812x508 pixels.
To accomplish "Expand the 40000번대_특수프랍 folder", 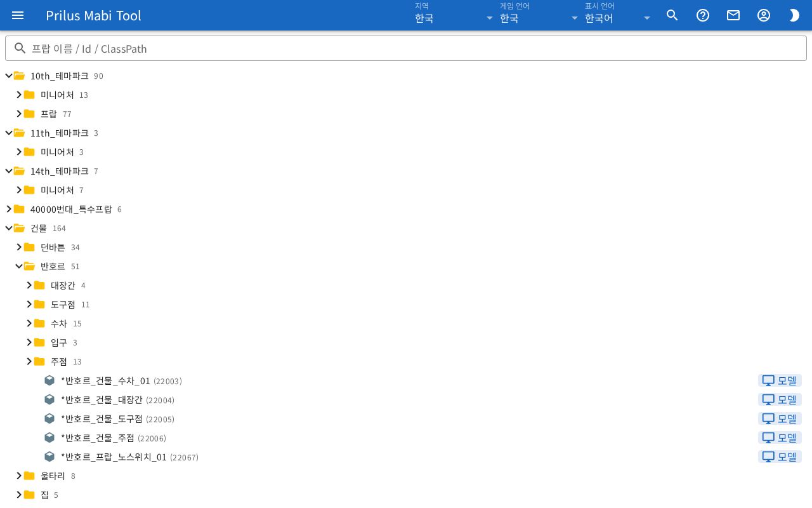I will pos(9,209).
